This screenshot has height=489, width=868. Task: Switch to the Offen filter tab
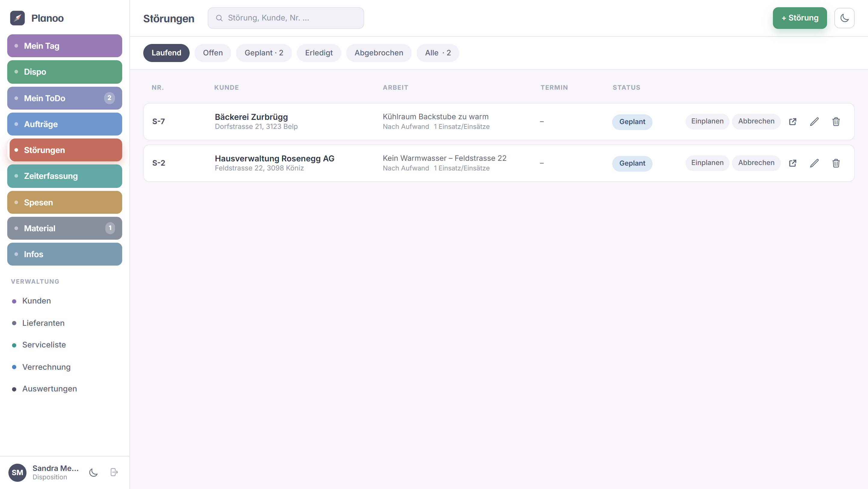(212, 53)
